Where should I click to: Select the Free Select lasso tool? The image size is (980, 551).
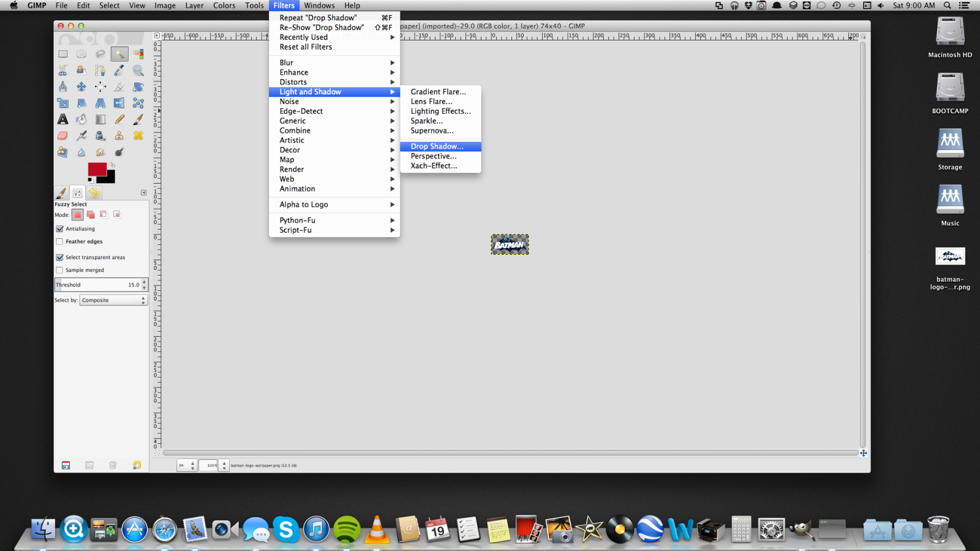(x=100, y=54)
